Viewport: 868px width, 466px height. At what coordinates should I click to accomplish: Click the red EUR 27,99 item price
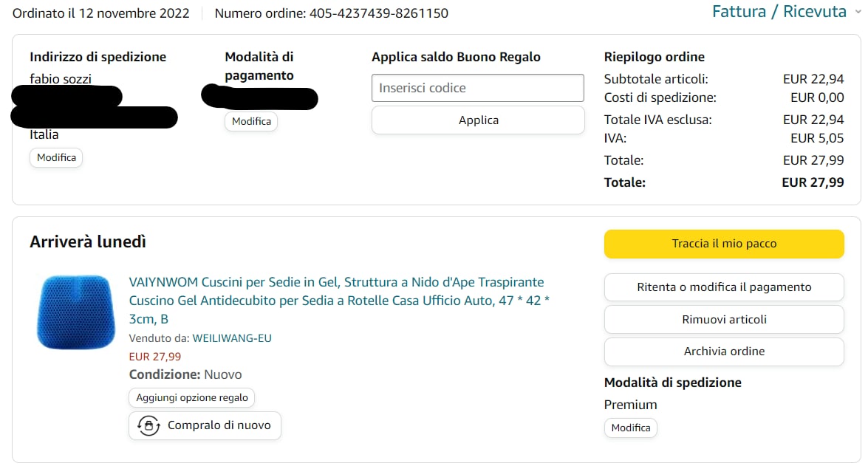[x=155, y=357]
